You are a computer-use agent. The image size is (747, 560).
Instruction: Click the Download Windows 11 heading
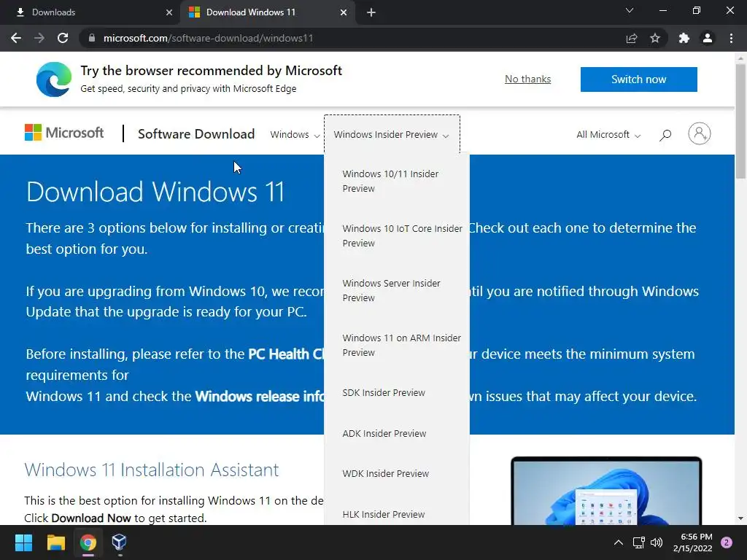coord(155,192)
